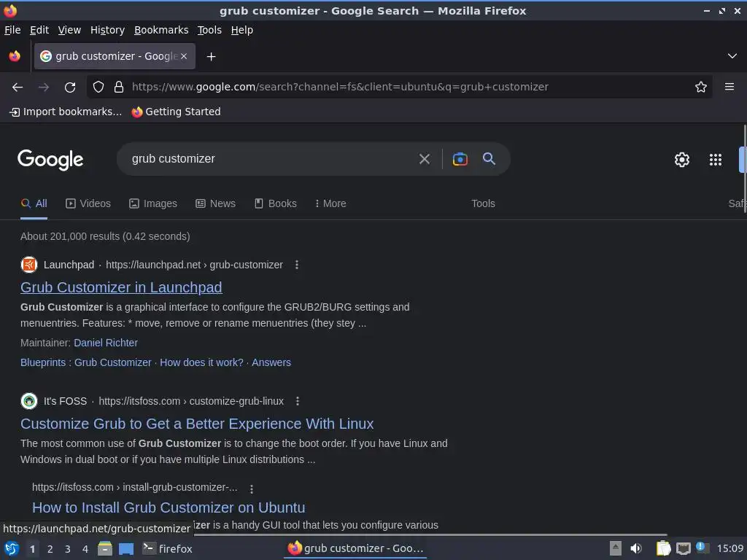Screen dimensions: 747x560
Task: Open the Tools menu bar item
Action: [x=209, y=30]
